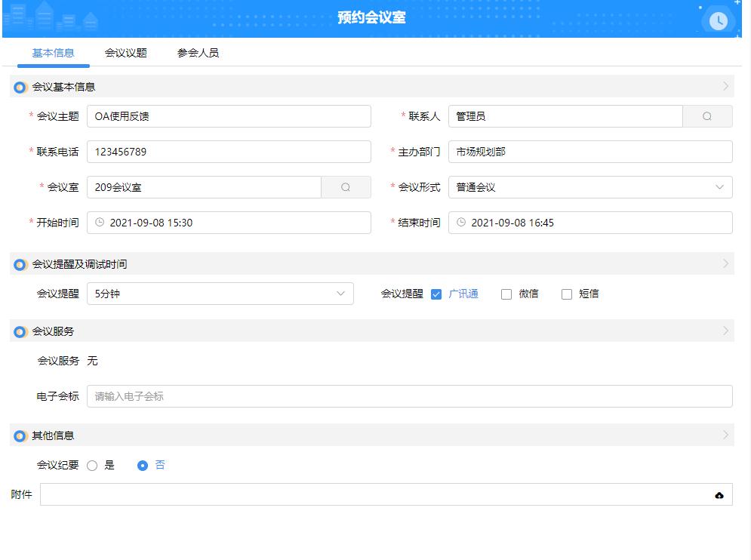751x560 pixels.
Task: Select 否 for 会议纪要
Action: 142,465
